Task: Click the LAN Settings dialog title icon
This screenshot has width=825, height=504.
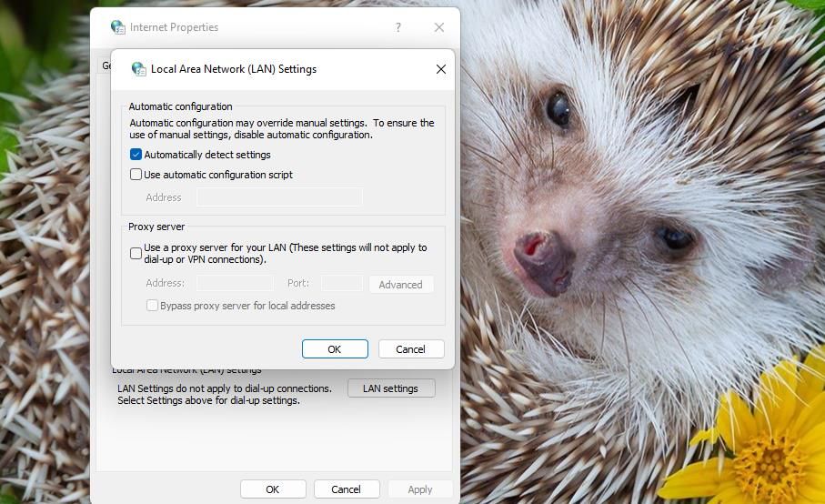Action: click(x=139, y=69)
